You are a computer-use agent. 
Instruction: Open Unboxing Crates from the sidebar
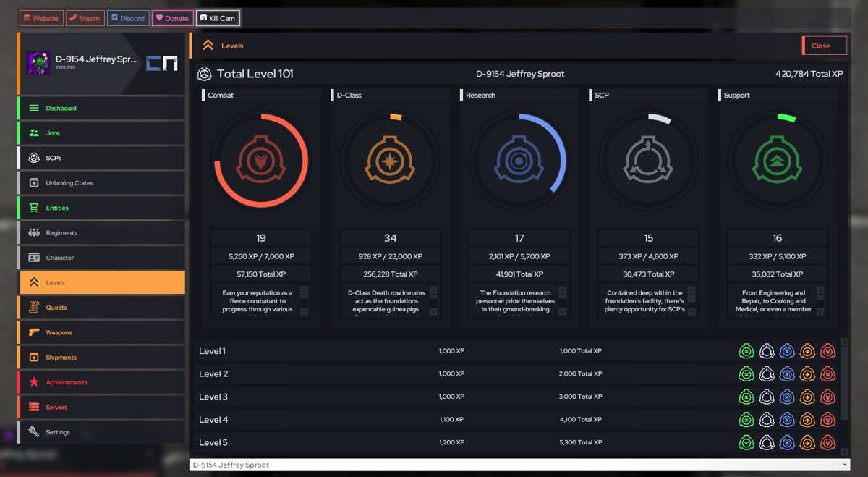[101, 182]
